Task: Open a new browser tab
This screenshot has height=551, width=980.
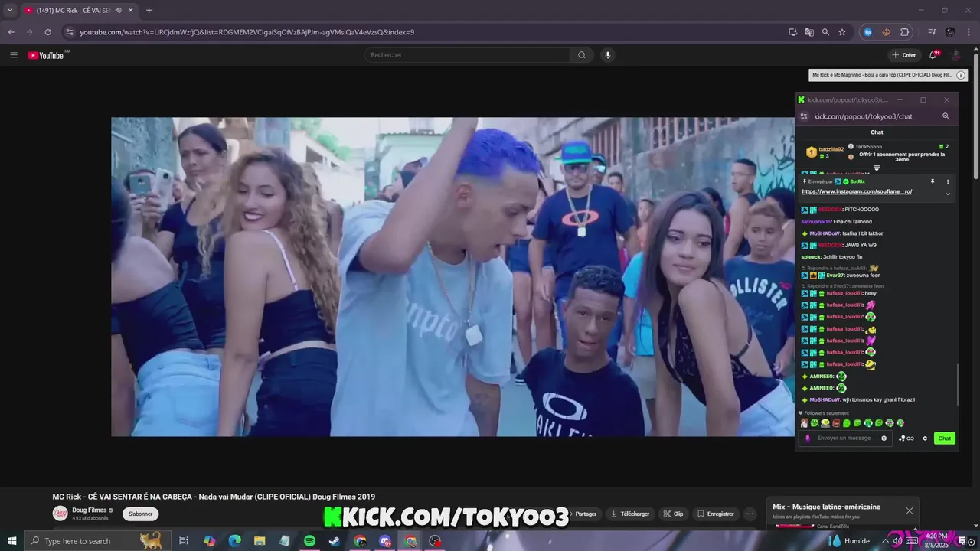Action: coord(149,11)
